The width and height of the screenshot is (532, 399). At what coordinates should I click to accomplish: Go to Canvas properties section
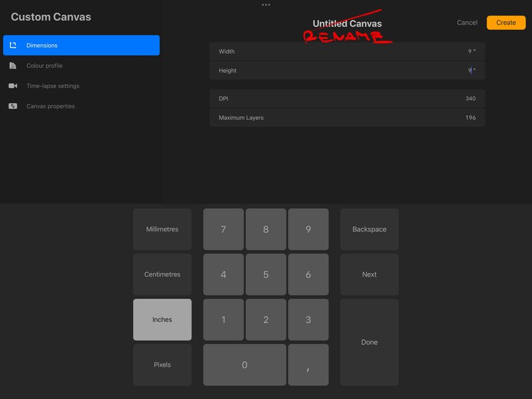tap(51, 106)
